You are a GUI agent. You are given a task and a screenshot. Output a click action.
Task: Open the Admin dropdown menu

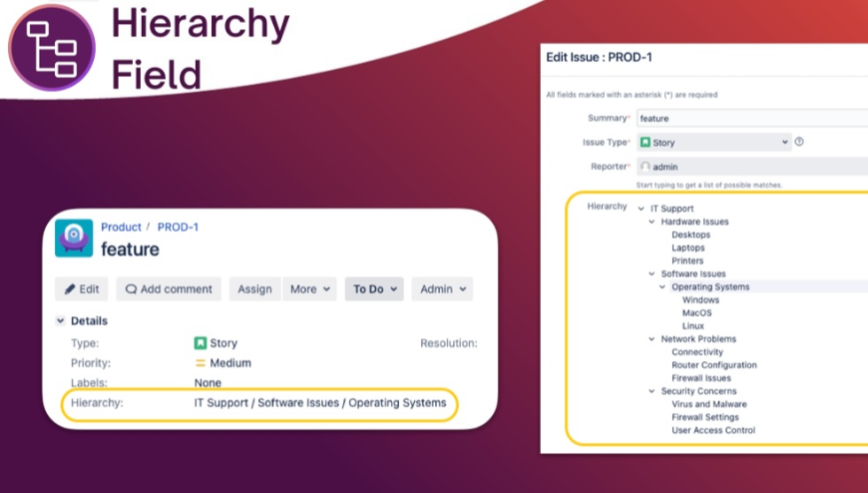pyautogui.click(x=442, y=289)
